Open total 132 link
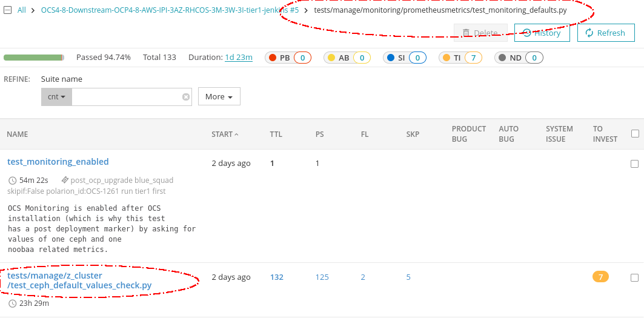 (x=277, y=277)
